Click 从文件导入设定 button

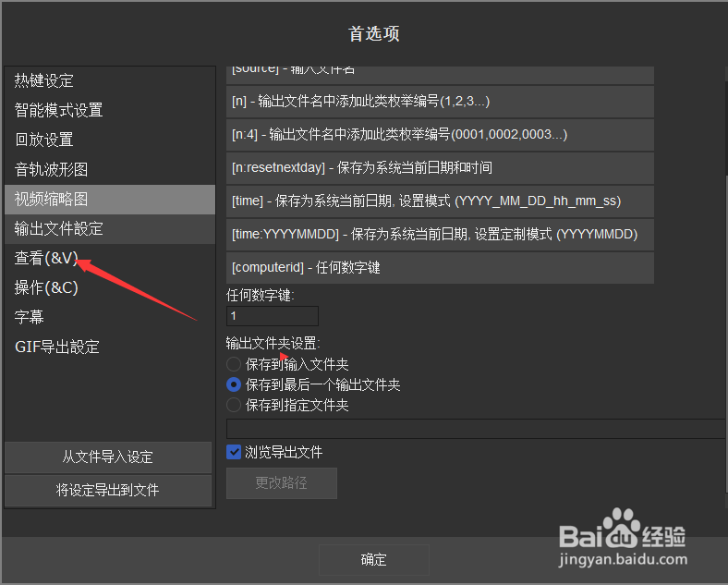tap(108, 457)
